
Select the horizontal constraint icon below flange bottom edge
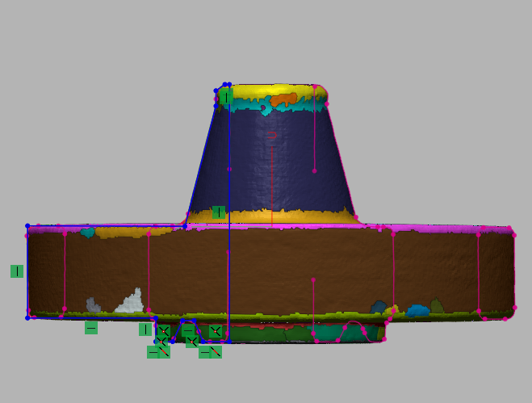[x=91, y=327]
